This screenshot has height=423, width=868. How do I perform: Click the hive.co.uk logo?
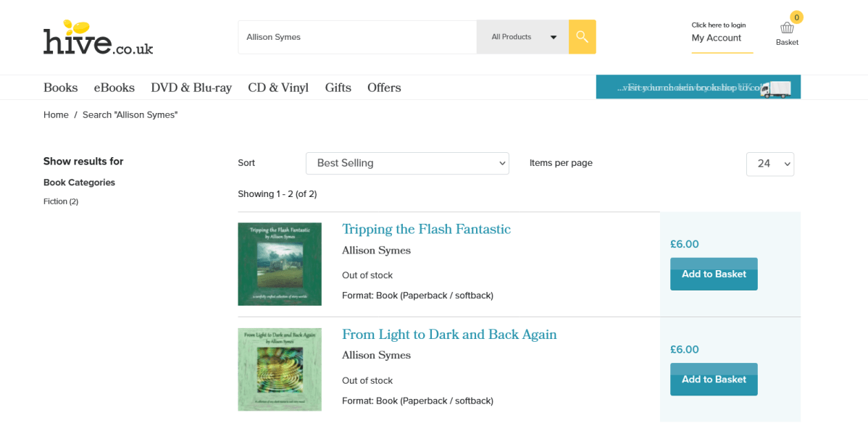coord(98,38)
